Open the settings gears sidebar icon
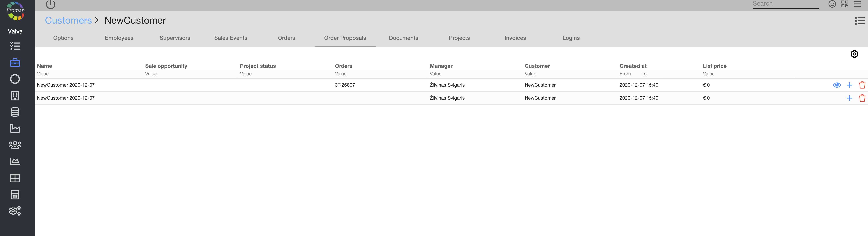Viewport: 868px width, 236px height. pos(15,211)
